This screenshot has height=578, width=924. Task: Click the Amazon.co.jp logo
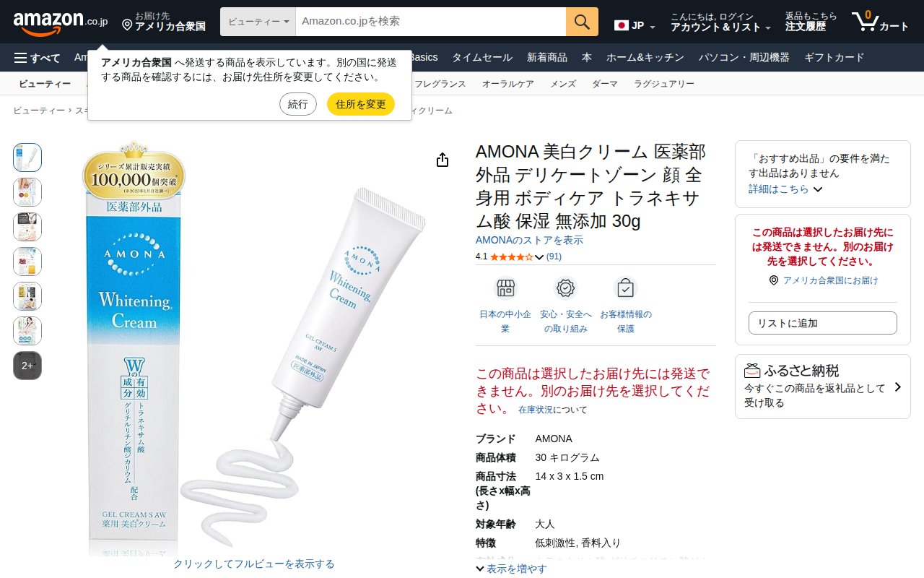61,23
